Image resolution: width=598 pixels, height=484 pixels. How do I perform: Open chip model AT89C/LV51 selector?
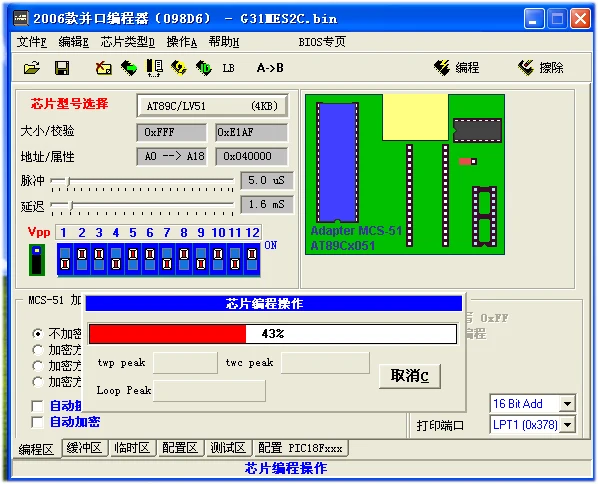[x=212, y=106]
